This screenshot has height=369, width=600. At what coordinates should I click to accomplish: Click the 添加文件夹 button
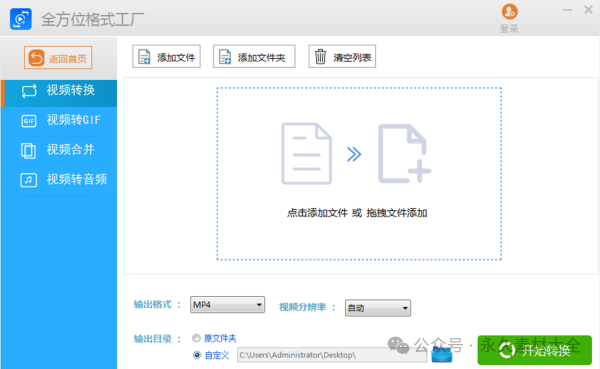pyautogui.click(x=254, y=57)
